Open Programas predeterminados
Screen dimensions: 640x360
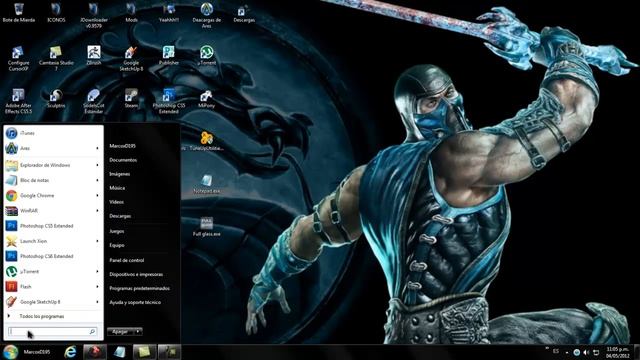[x=140, y=288]
